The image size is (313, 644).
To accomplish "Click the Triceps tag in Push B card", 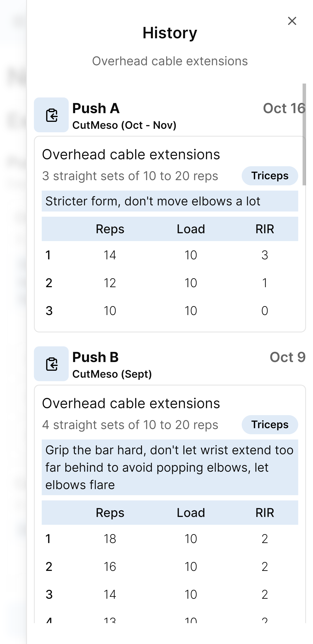I will 270,424.
